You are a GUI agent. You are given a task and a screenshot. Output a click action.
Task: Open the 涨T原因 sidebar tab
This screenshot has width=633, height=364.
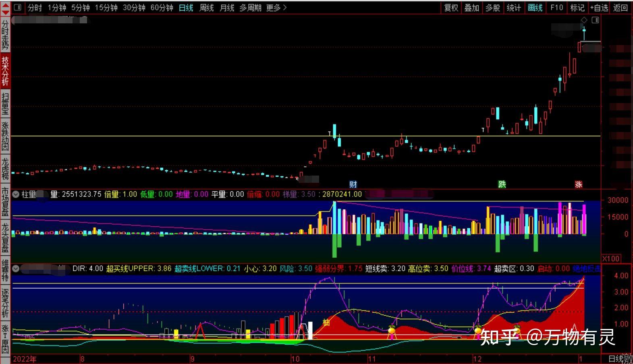[x=5, y=339]
